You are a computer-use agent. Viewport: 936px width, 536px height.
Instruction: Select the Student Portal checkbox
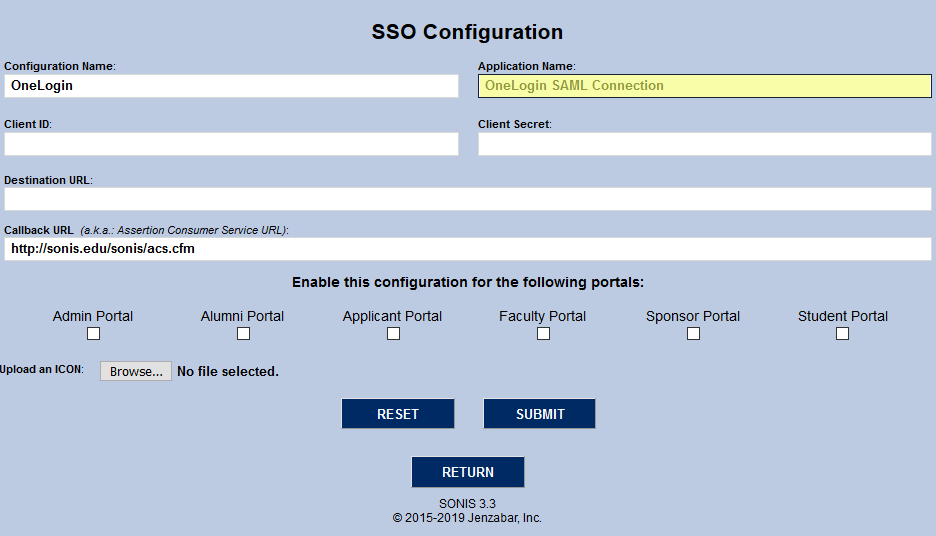842,334
